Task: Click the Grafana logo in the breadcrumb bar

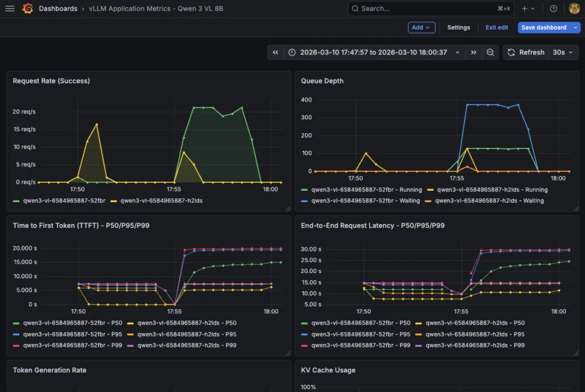Action: tap(27, 8)
